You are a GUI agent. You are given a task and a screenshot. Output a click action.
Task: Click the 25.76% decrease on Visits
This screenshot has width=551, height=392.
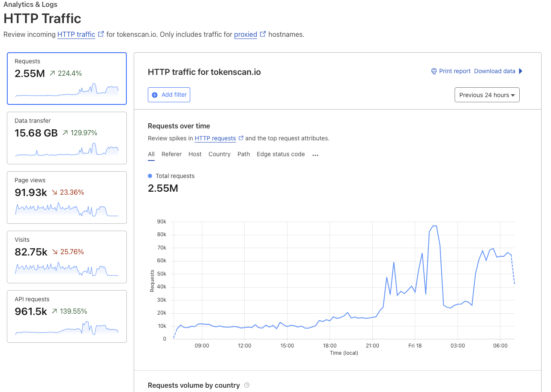68,252
